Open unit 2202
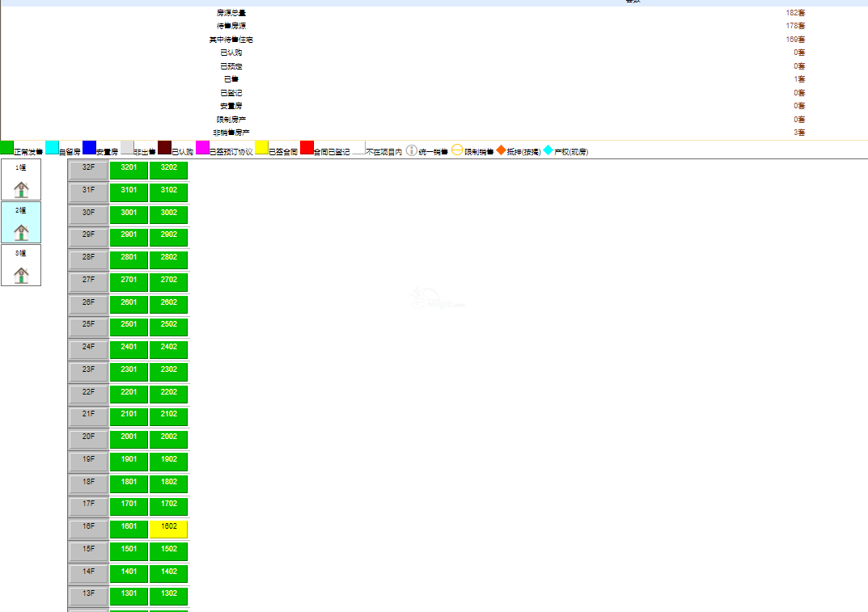Screen dimensions: 868x612 169,395
